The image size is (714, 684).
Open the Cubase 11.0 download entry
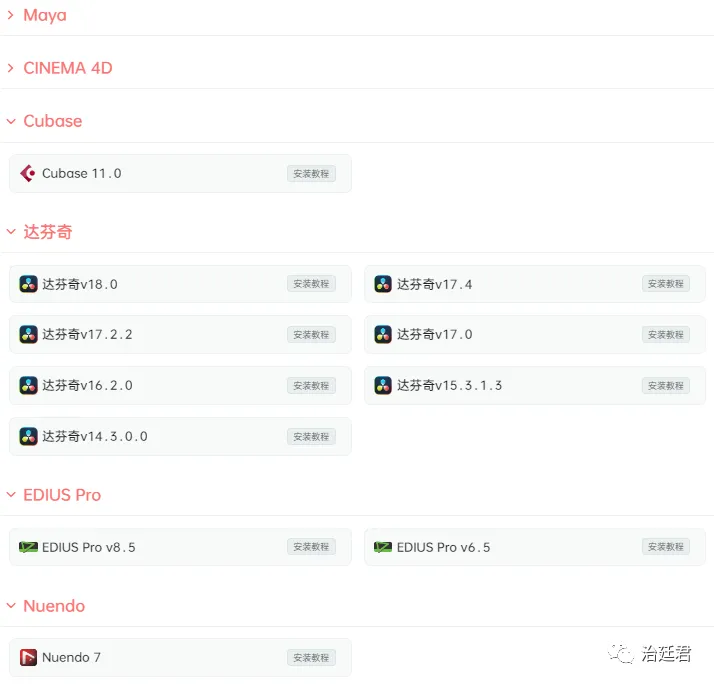tap(180, 174)
